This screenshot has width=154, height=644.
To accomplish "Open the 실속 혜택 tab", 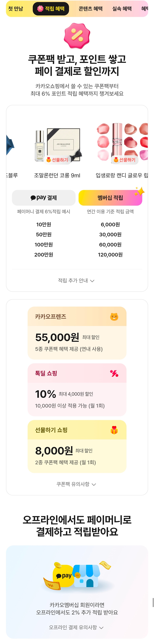I will [122, 9].
